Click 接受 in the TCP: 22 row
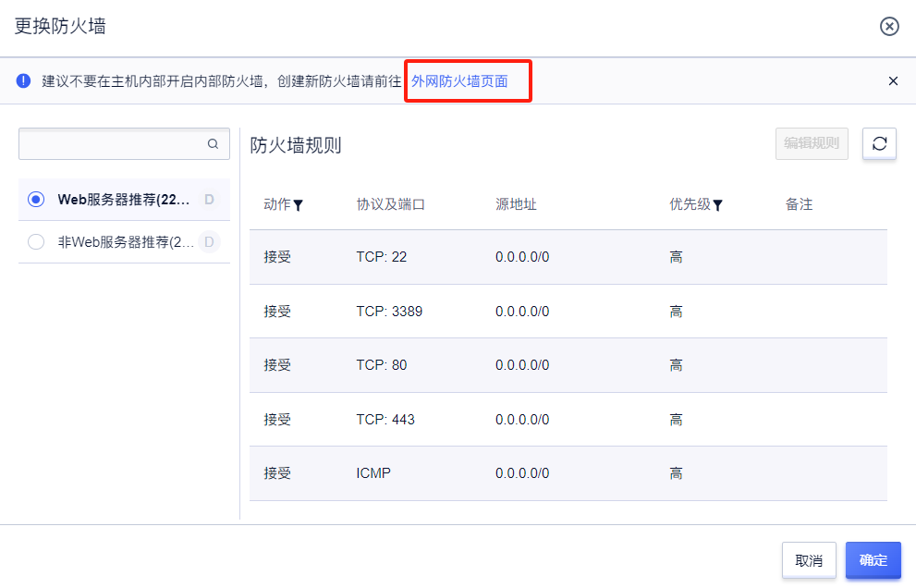916x588 pixels. [x=277, y=257]
